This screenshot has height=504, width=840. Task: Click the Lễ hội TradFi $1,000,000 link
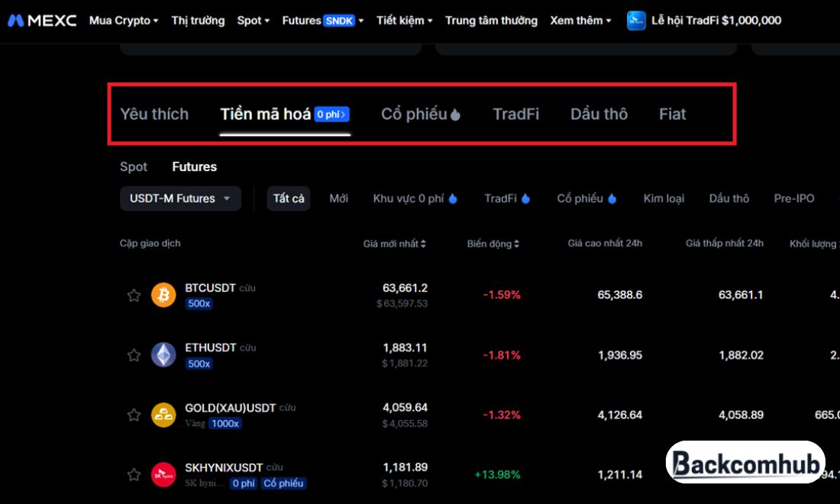716,21
